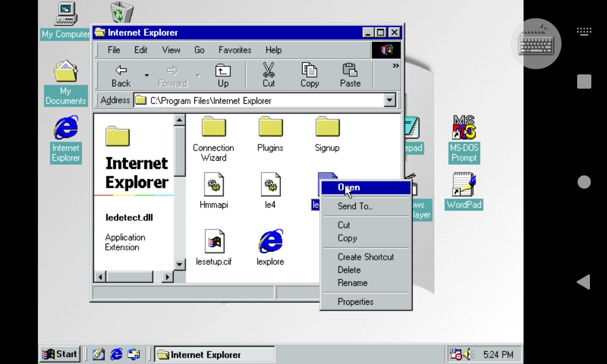Click Outlook Express quick launch icon
The height and width of the screenshot is (364, 607).
click(134, 354)
